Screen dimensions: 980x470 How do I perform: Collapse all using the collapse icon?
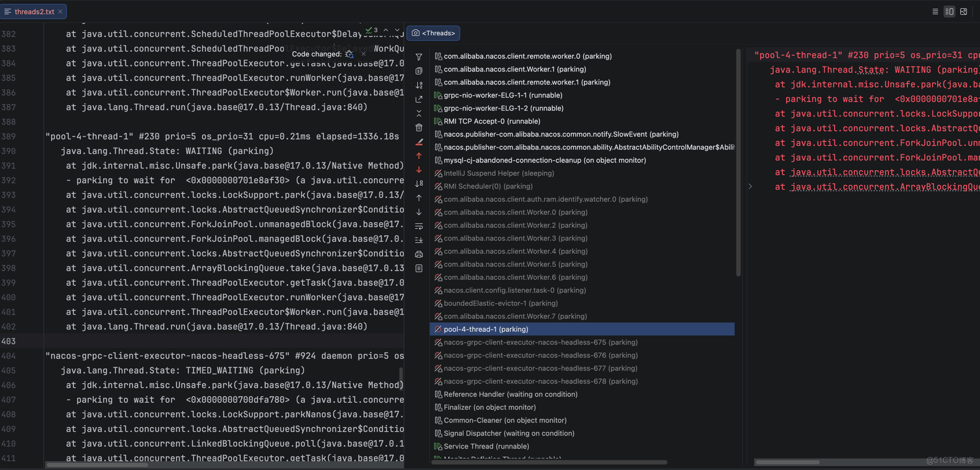[419, 113]
